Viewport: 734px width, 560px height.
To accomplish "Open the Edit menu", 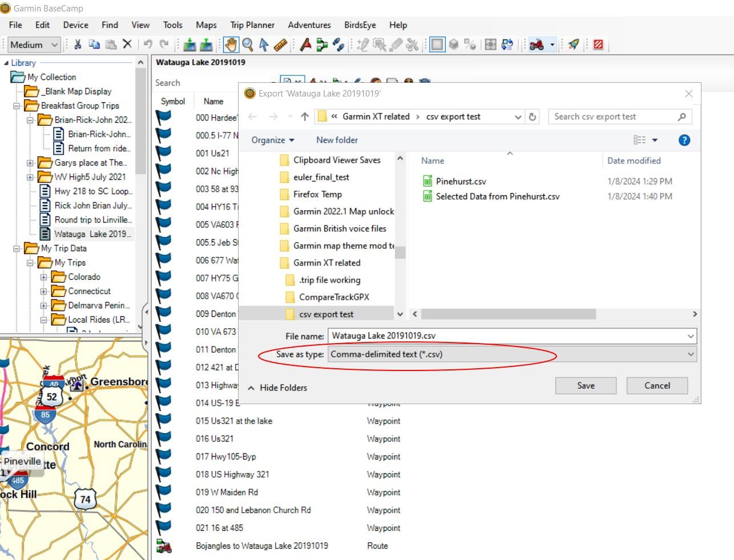I will (x=42, y=25).
